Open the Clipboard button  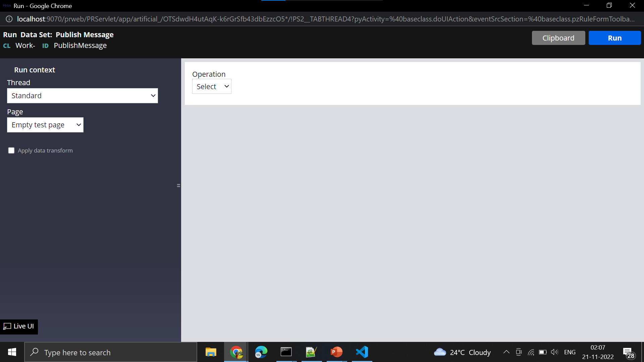[x=558, y=38]
